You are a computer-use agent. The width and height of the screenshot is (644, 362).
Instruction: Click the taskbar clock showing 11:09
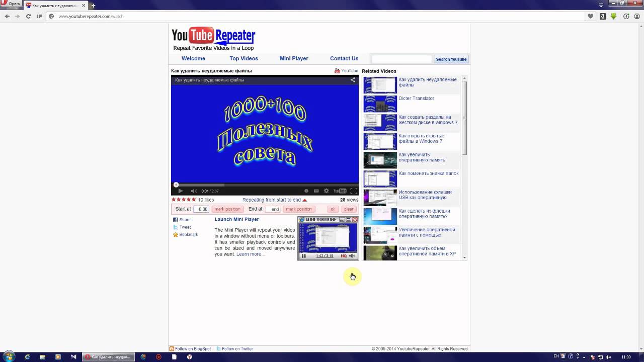point(626,357)
